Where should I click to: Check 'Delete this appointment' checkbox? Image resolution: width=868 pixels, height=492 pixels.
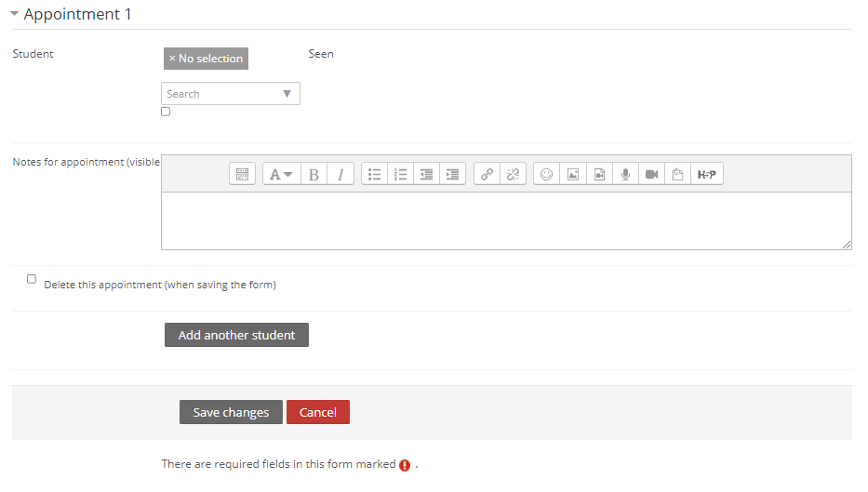click(32, 279)
